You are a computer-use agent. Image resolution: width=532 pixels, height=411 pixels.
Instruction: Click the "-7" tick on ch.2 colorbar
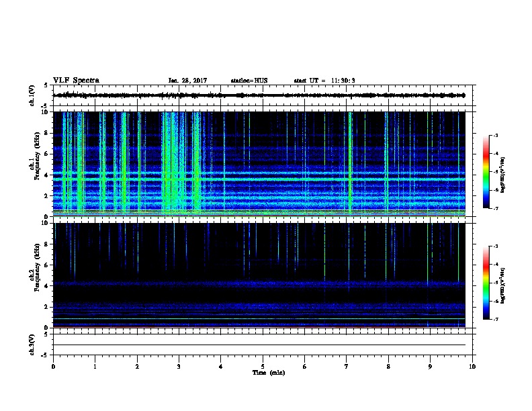click(496, 319)
